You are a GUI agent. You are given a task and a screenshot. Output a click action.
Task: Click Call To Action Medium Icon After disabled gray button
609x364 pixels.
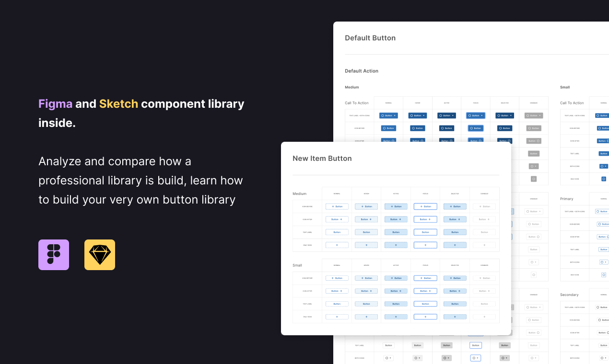(534, 141)
